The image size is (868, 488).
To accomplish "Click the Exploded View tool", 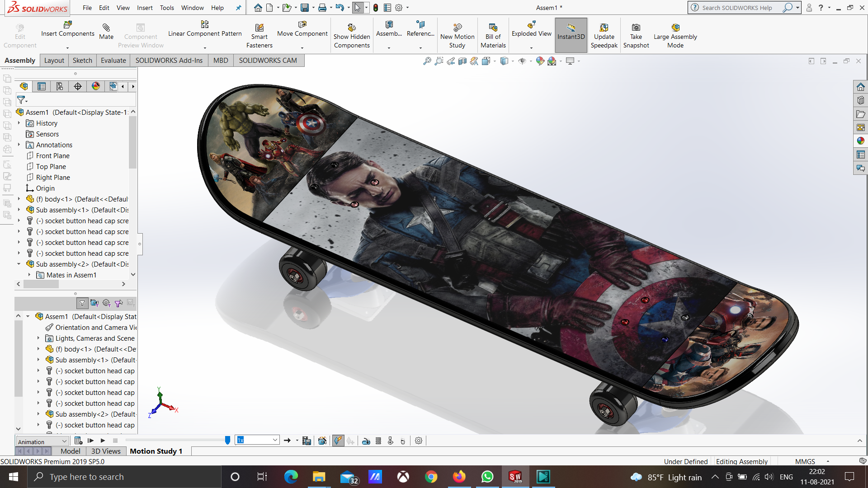I will point(531,29).
